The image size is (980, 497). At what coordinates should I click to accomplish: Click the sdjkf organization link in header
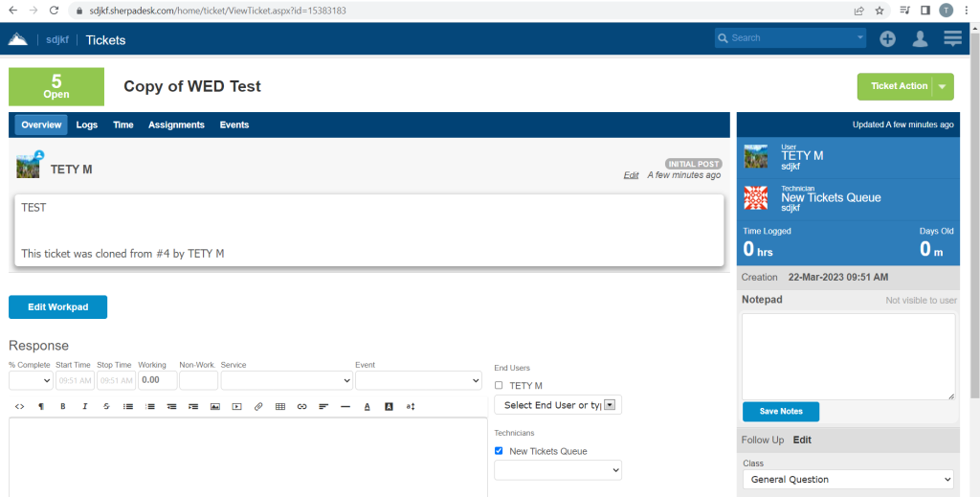[57, 40]
